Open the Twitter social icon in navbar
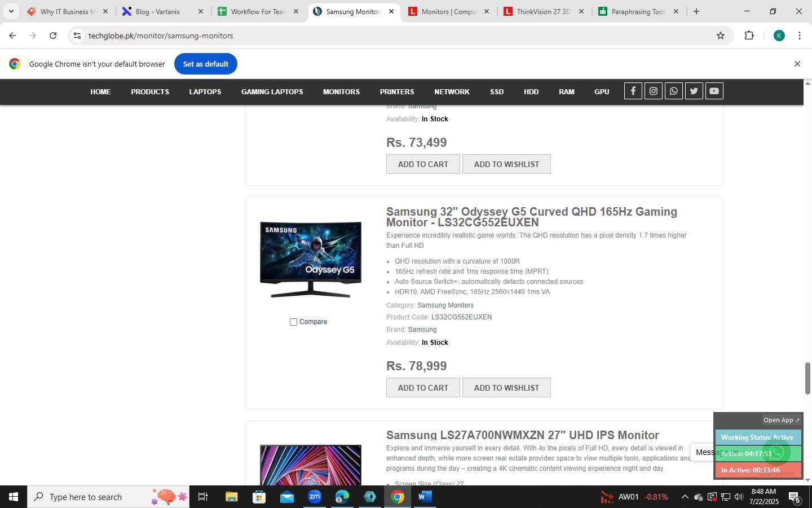812x508 pixels. pyautogui.click(x=694, y=91)
